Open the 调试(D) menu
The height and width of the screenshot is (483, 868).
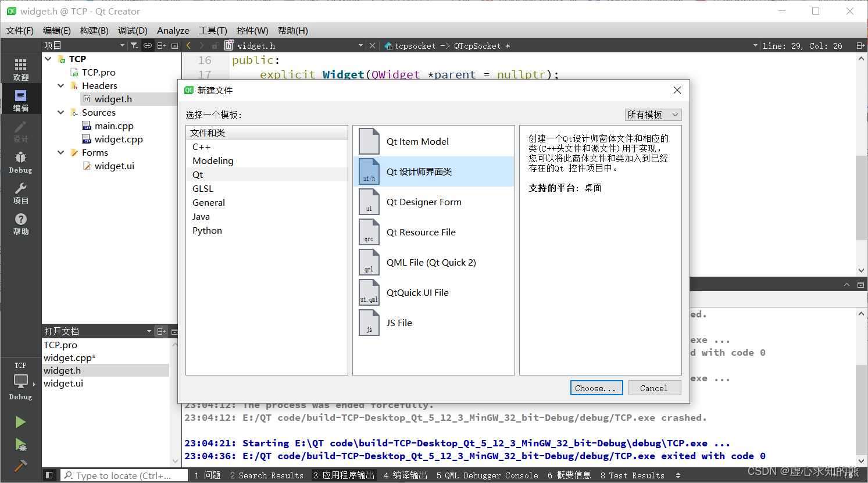133,30
